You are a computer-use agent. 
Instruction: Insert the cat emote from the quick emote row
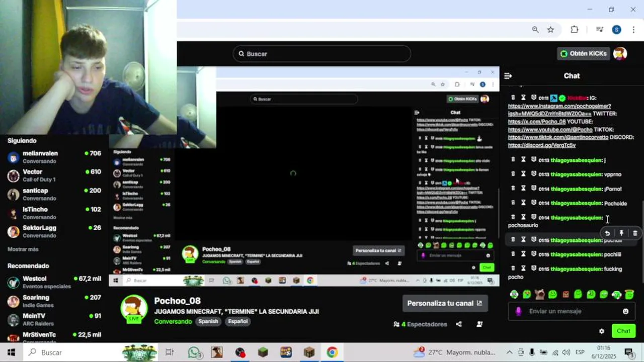point(539,294)
